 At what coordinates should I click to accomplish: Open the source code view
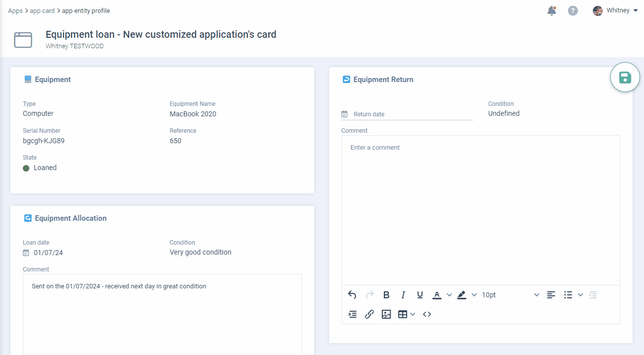[427, 314]
